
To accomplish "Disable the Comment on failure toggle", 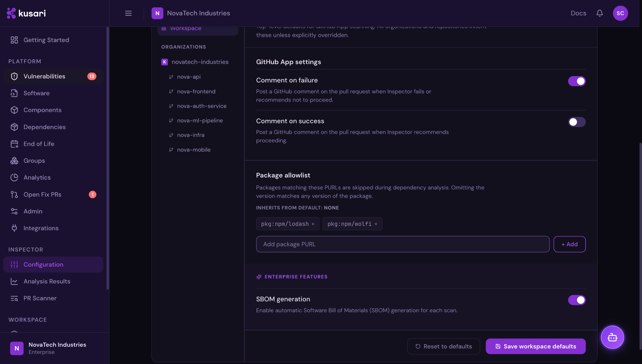I will tap(577, 81).
